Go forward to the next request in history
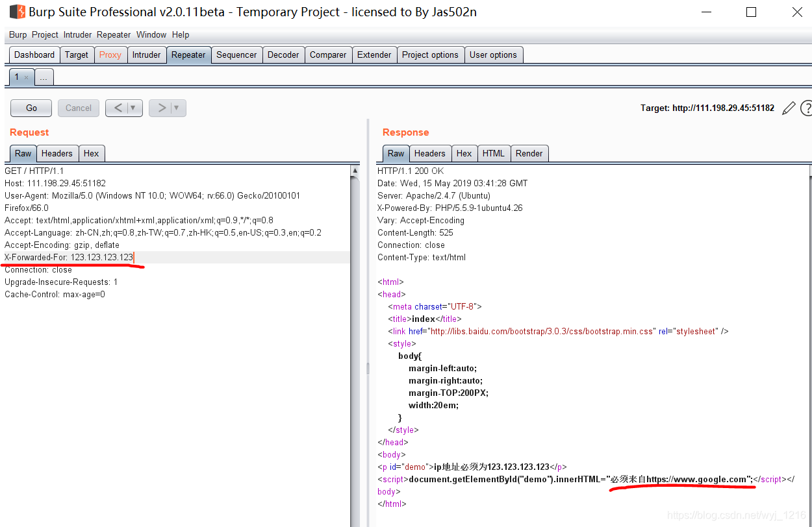This screenshot has width=812, height=527. pos(161,108)
